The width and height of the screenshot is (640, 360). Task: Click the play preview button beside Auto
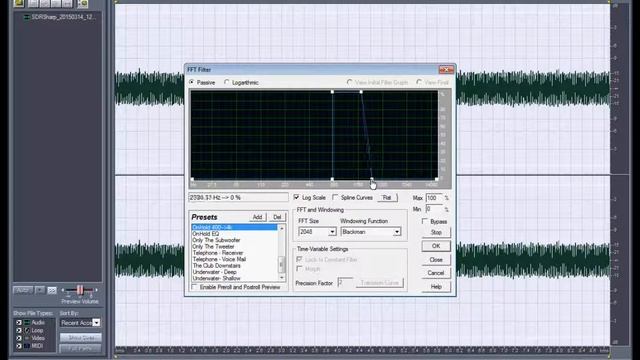[x=40, y=290]
